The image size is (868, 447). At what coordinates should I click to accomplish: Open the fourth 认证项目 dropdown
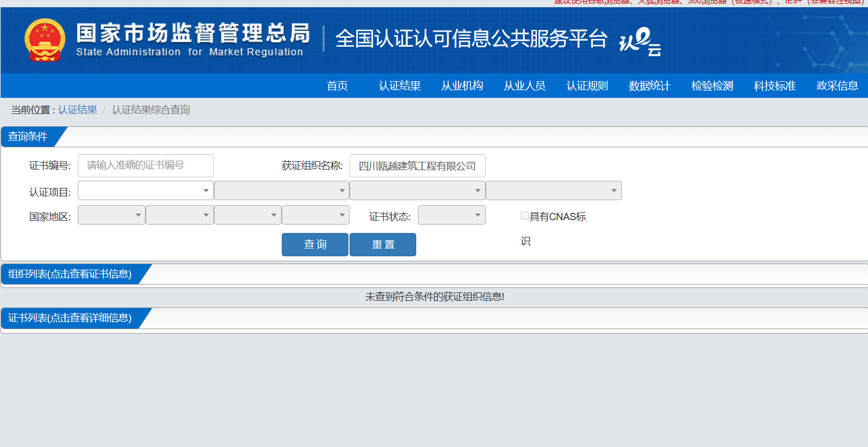[553, 191]
